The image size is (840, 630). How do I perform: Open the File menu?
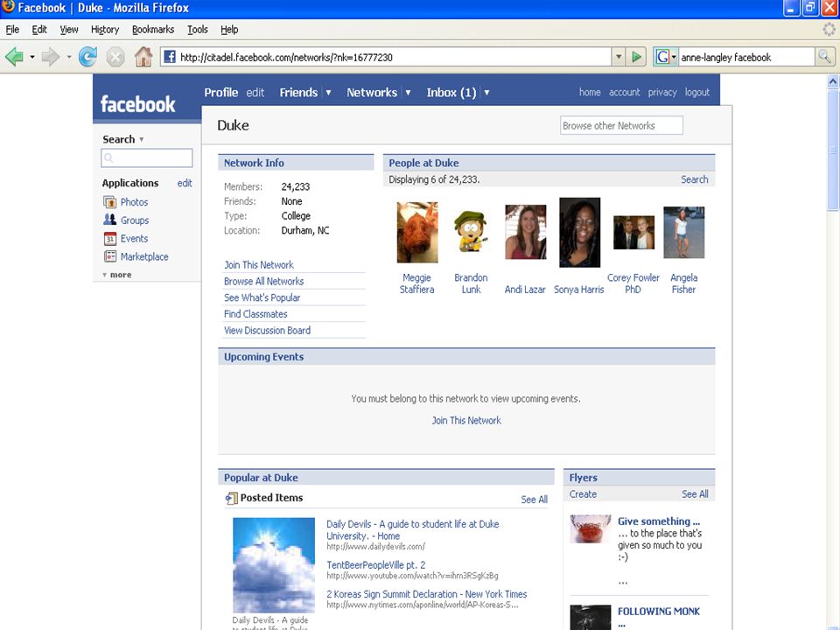[12, 30]
